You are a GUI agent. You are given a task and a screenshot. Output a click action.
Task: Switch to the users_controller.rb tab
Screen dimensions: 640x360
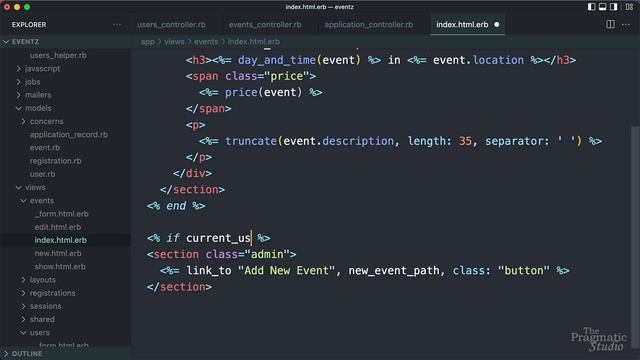(x=171, y=24)
